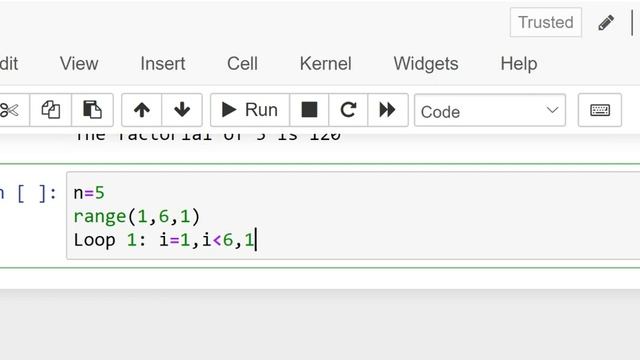Interrupt the kernel with the stop icon
The width and height of the screenshot is (640, 360).
(309, 110)
